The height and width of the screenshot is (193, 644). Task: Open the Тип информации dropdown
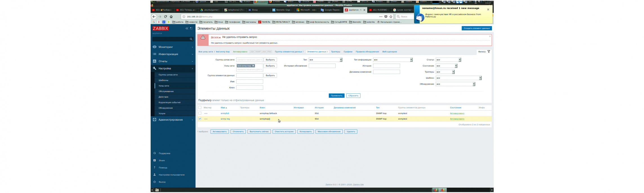point(393,60)
